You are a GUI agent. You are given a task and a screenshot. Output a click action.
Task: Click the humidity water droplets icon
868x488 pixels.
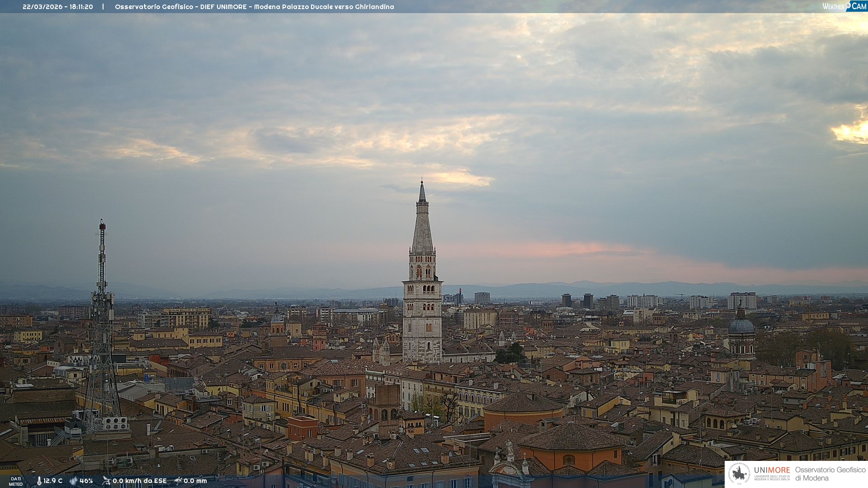[73, 481]
